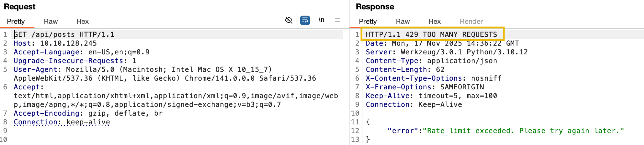Toggle the \n show newlines icon
644x145 pixels.
click(x=321, y=20)
